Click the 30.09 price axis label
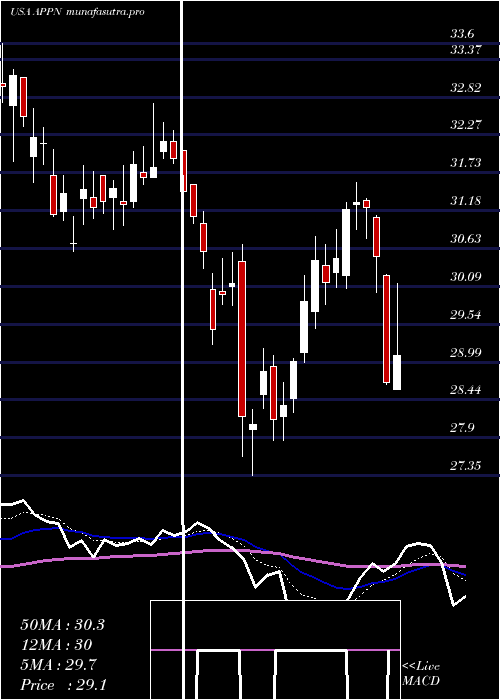This screenshot has height=700, width=500. 466,277
